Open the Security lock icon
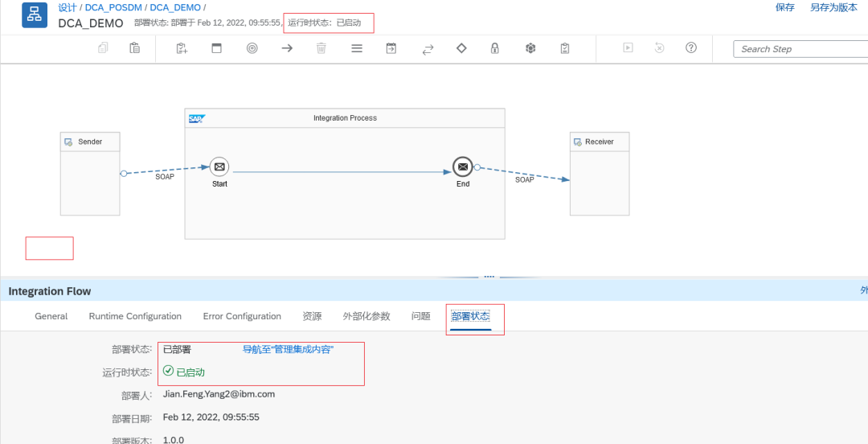The height and width of the screenshot is (444, 868). (x=495, y=48)
